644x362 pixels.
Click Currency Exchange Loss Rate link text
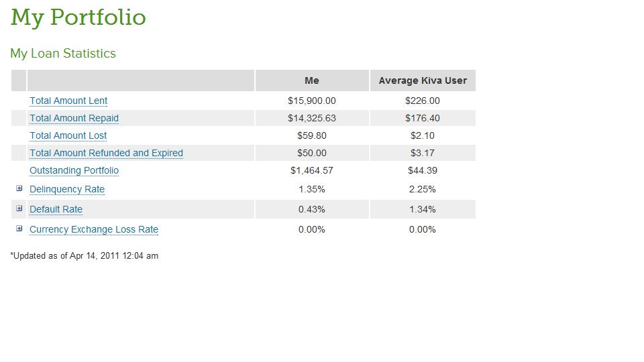click(94, 229)
